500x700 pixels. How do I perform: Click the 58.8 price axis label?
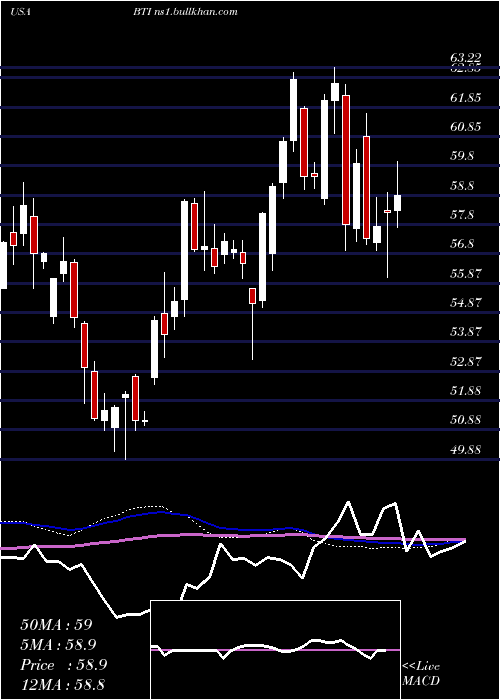click(463, 186)
